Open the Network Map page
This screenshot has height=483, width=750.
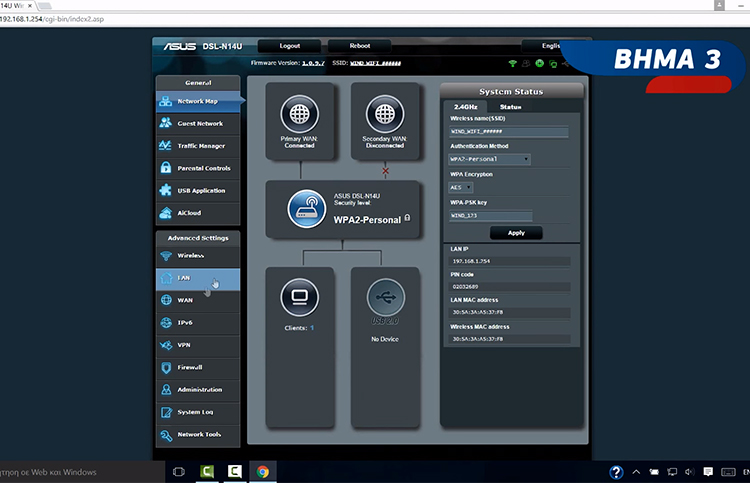(x=198, y=101)
